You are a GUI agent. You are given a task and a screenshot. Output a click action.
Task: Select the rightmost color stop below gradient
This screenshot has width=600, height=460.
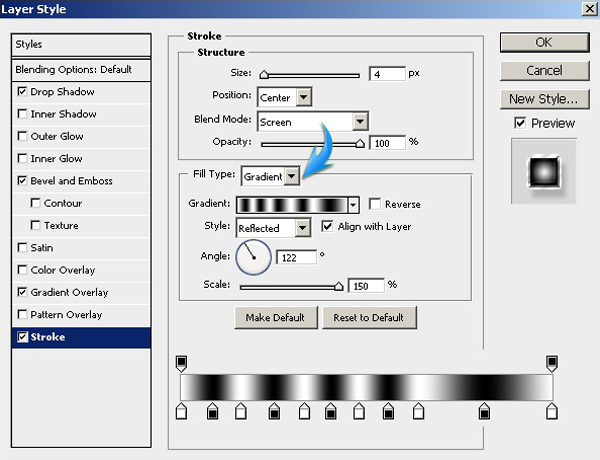[x=551, y=411]
